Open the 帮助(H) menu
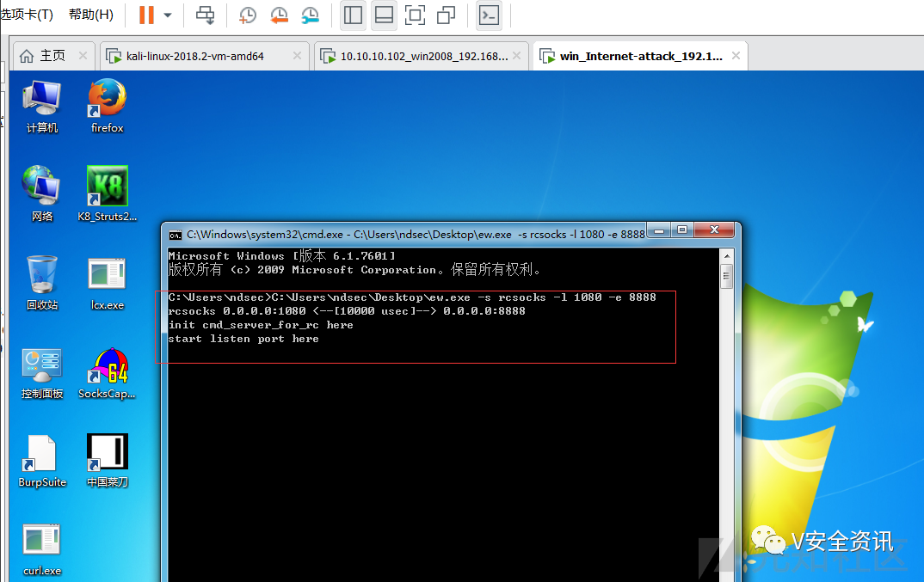The height and width of the screenshot is (582, 924). click(90, 15)
